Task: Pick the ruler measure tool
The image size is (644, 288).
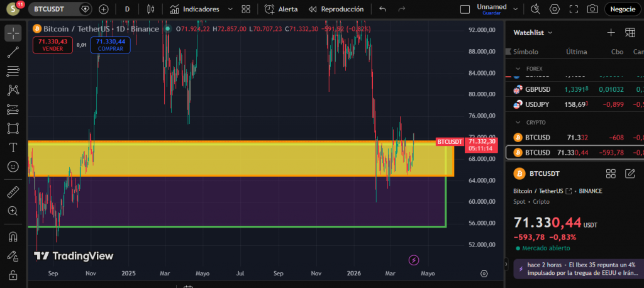Action: [x=13, y=192]
